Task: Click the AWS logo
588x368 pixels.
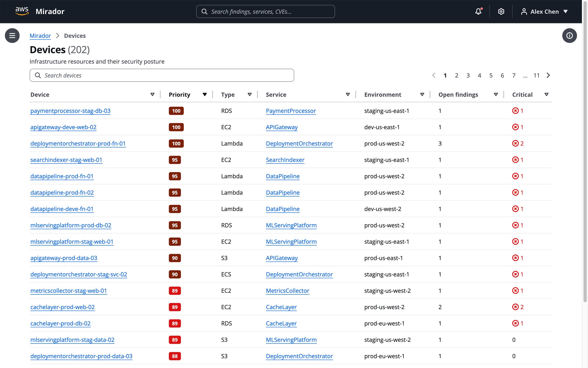Action: pos(22,11)
